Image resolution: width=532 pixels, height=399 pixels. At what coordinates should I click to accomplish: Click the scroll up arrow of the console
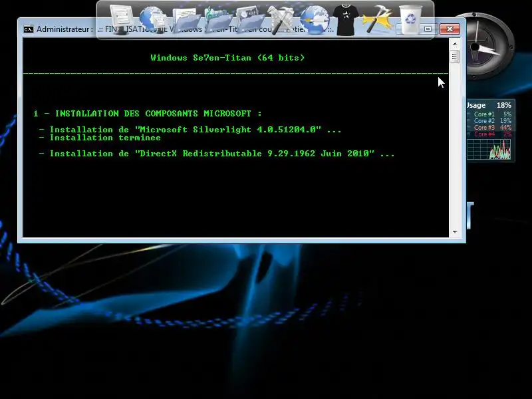[x=455, y=44]
